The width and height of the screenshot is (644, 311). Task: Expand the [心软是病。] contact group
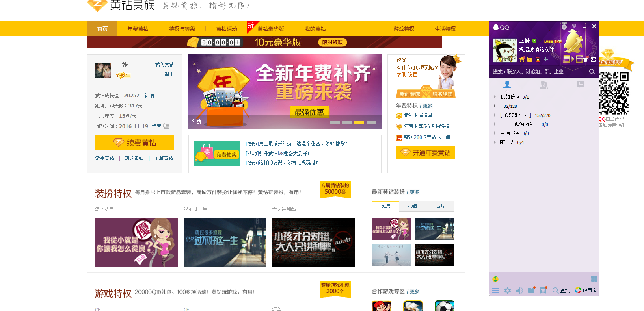click(x=495, y=115)
